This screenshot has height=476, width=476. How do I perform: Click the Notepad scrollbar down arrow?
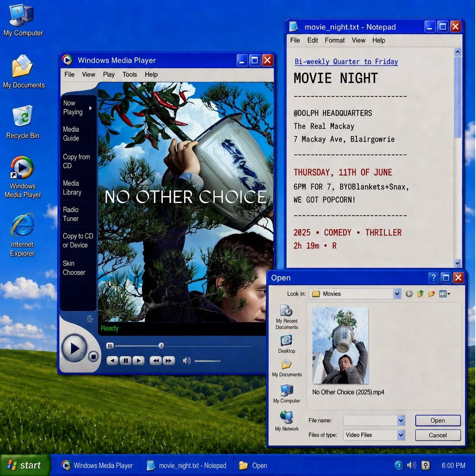457,263
